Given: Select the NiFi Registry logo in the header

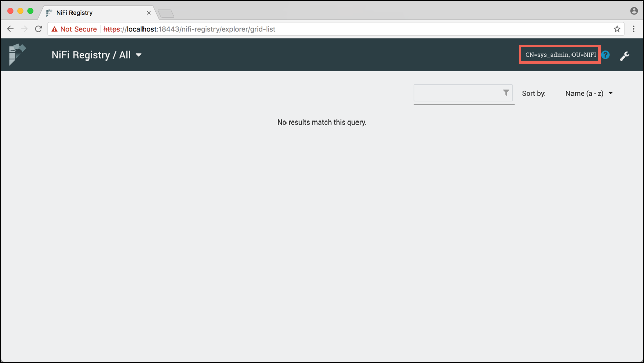Looking at the screenshot, I should coord(17,54).
